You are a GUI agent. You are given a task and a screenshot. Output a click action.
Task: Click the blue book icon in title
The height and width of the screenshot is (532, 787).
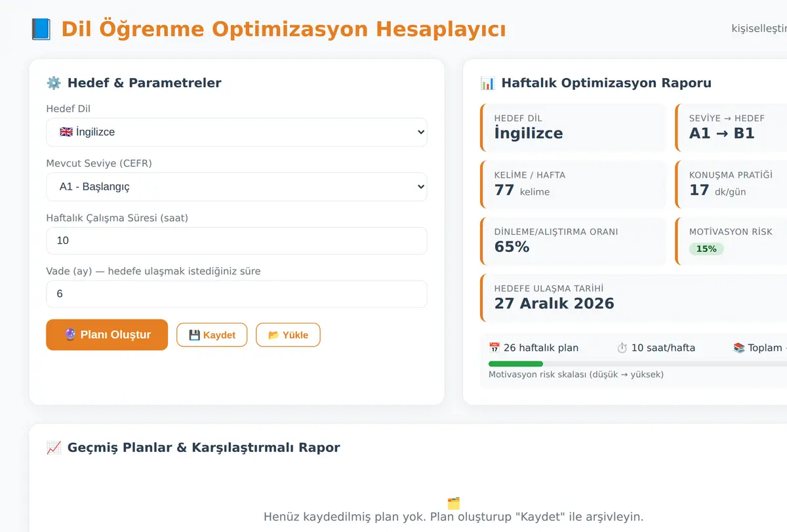pyautogui.click(x=41, y=30)
